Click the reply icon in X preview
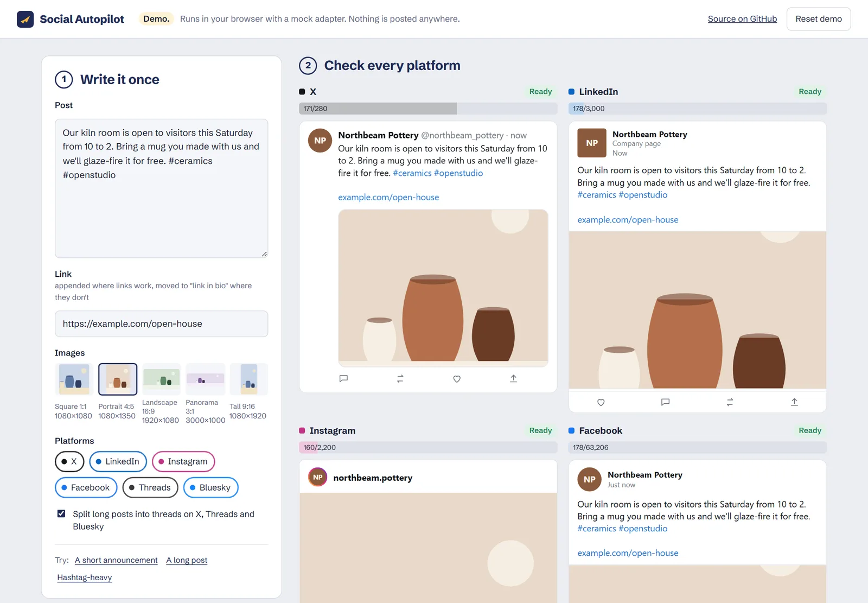868x603 pixels. [343, 378]
